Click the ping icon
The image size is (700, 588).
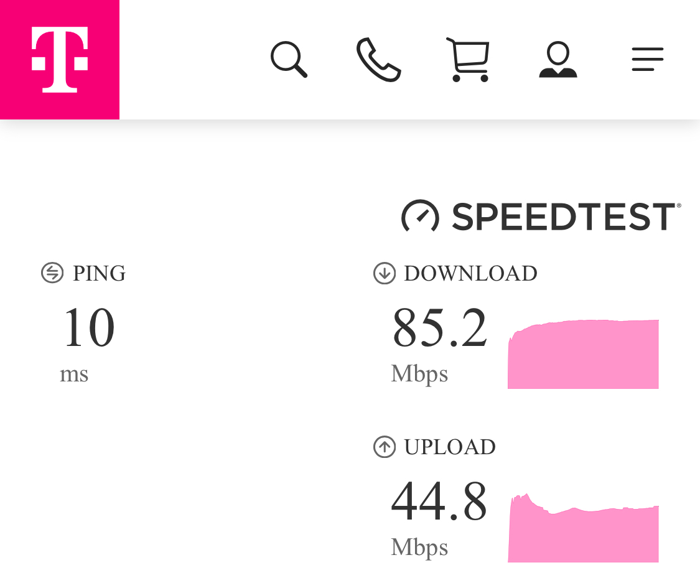(x=52, y=273)
